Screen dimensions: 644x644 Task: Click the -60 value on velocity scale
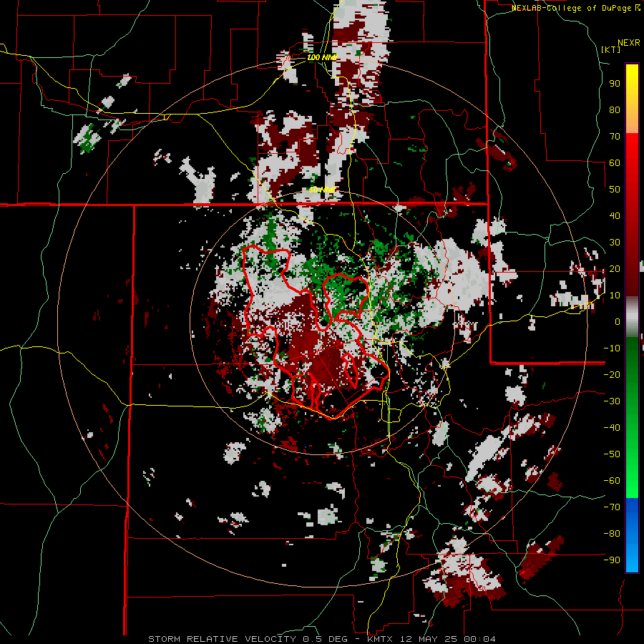tap(612, 481)
